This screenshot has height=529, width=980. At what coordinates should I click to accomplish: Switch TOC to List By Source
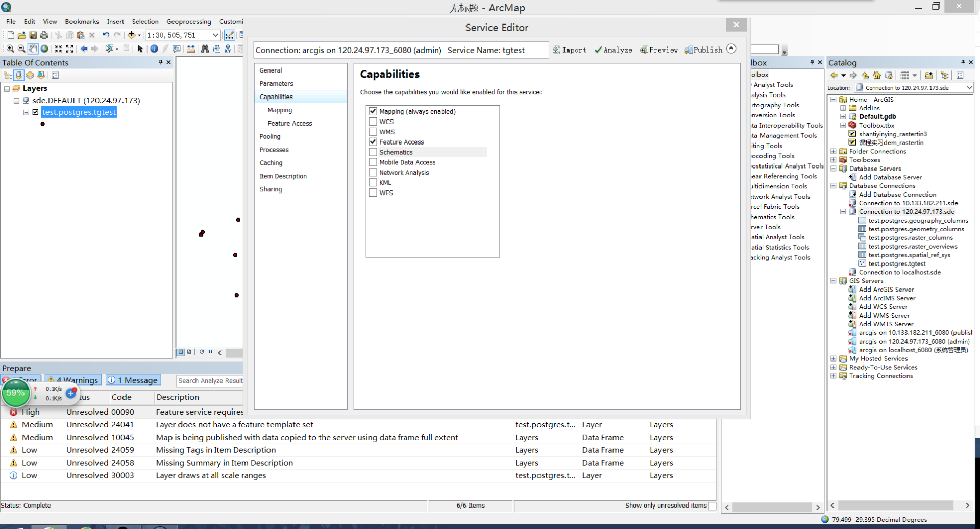click(19, 75)
